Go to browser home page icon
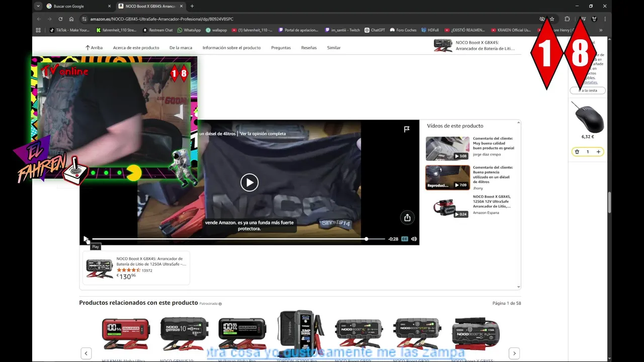This screenshot has width=644, height=362. click(71, 19)
